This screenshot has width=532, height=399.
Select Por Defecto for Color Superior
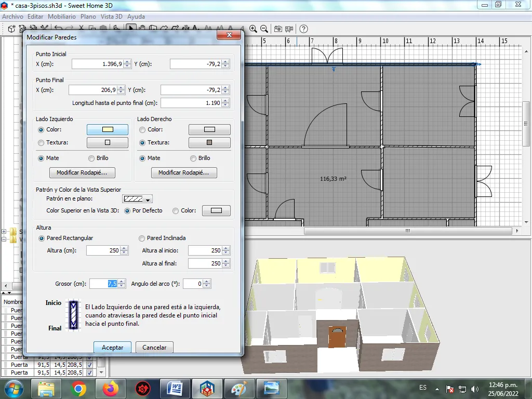[x=127, y=211]
